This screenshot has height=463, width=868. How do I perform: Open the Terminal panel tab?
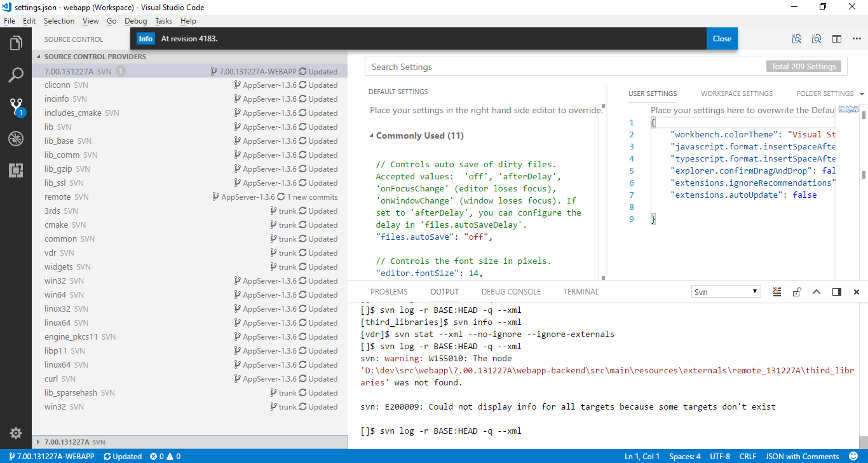(x=580, y=291)
